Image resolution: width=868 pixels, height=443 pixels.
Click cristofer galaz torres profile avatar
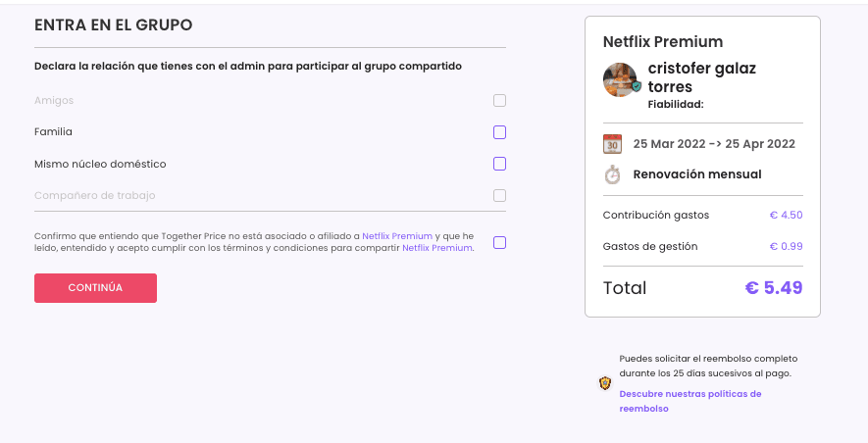click(620, 79)
